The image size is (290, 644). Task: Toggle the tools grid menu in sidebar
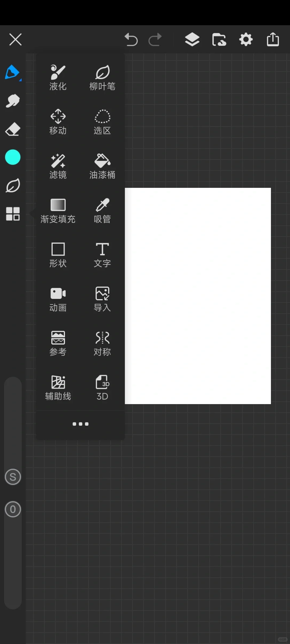13,214
